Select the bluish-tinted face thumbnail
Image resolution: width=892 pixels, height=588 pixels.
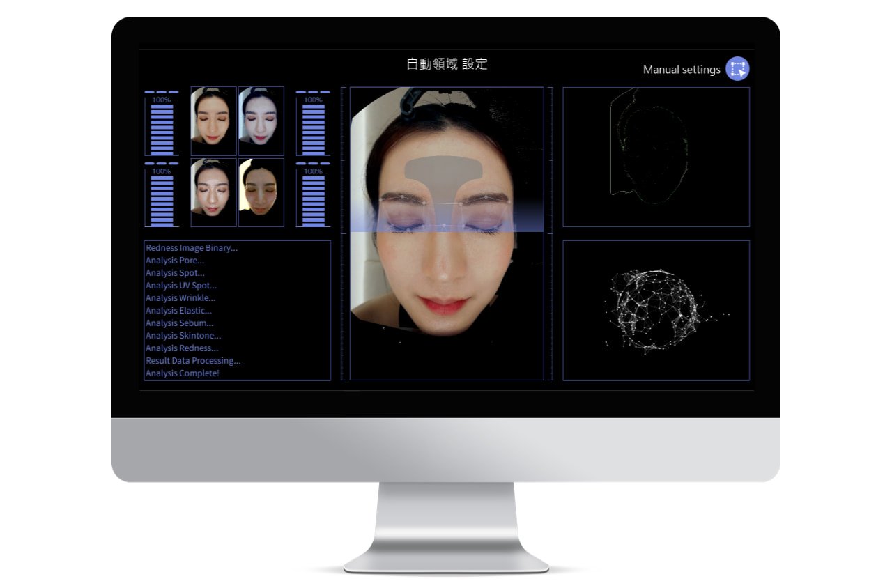coord(261,121)
